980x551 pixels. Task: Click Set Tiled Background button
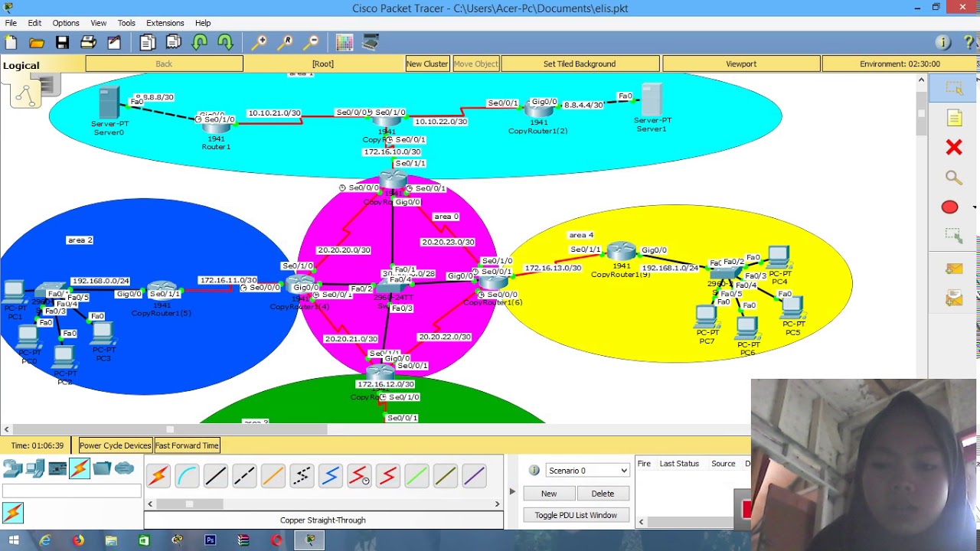(x=580, y=64)
